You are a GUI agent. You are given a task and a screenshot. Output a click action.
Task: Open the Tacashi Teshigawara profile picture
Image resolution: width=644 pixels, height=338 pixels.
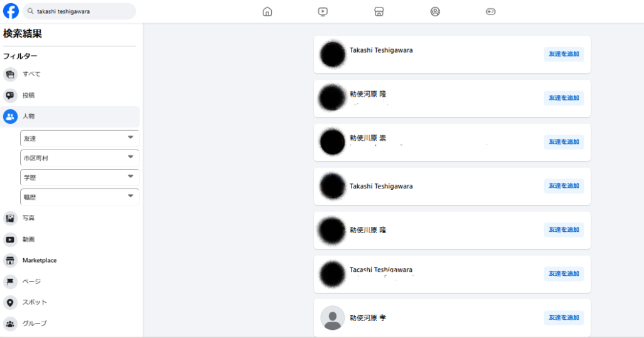(x=333, y=274)
